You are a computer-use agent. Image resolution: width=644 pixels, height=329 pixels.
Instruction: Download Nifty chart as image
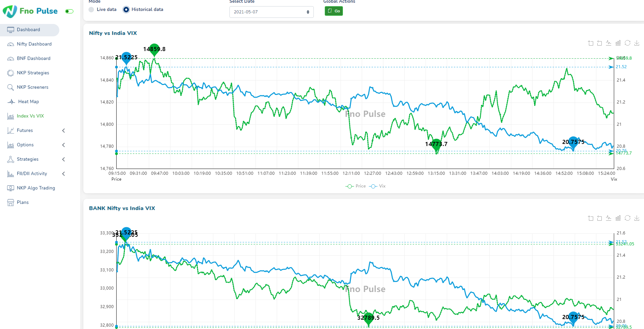click(637, 43)
